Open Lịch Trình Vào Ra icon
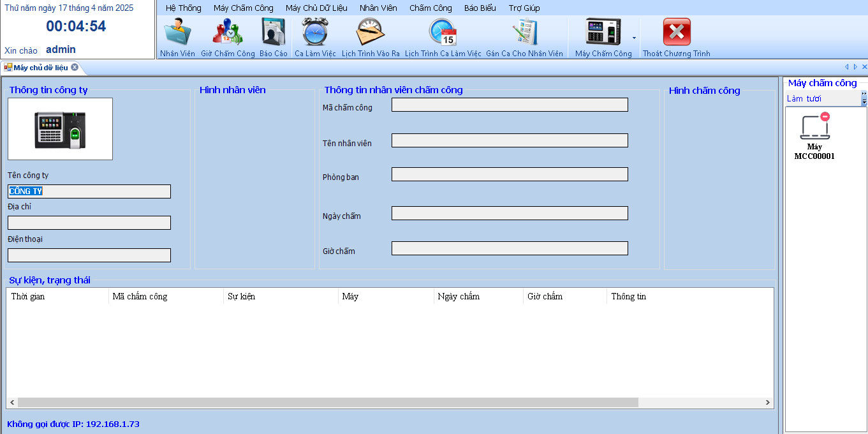This screenshot has width=868, height=434. coord(371,33)
